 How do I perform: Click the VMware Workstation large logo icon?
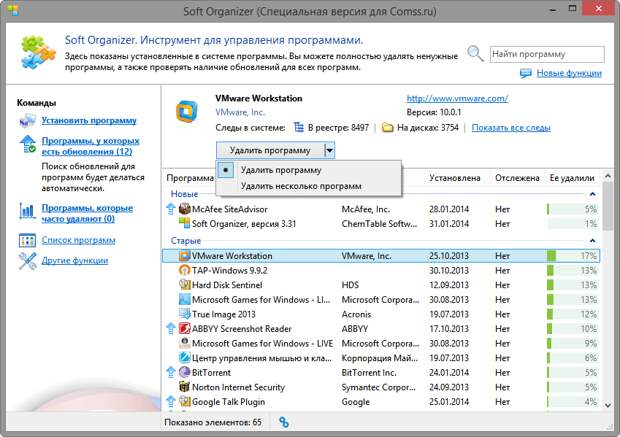pos(187,112)
